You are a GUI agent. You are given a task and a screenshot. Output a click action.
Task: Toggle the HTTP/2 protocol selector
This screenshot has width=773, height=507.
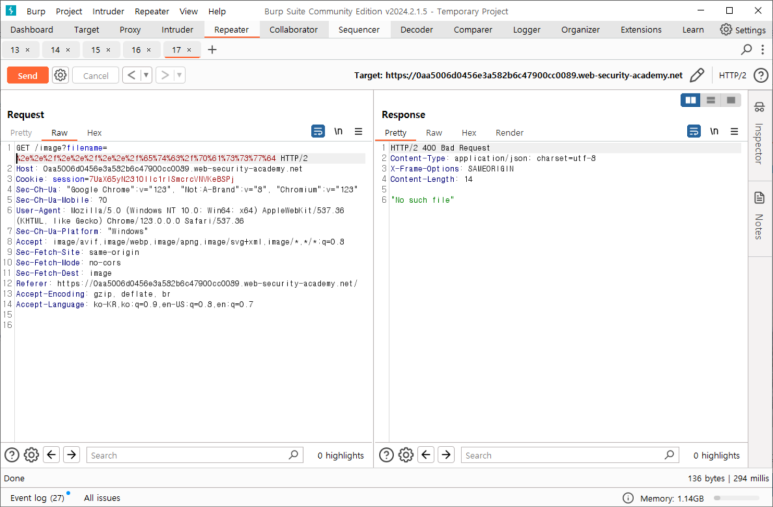click(x=732, y=75)
